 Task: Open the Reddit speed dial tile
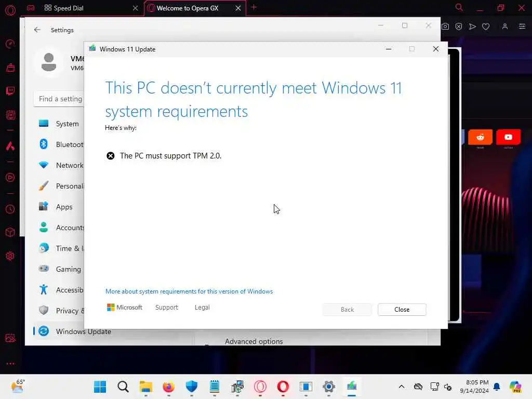pyautogui.click(x=480, y=137)
